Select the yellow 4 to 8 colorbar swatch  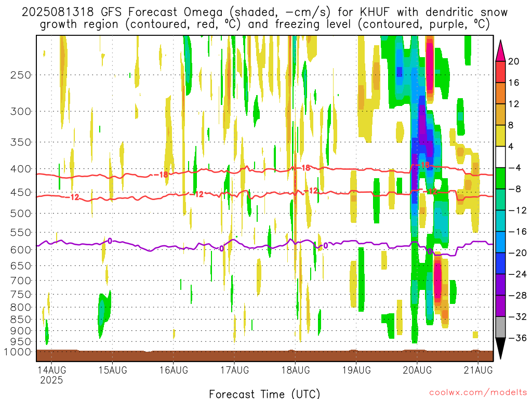[500, 136]
